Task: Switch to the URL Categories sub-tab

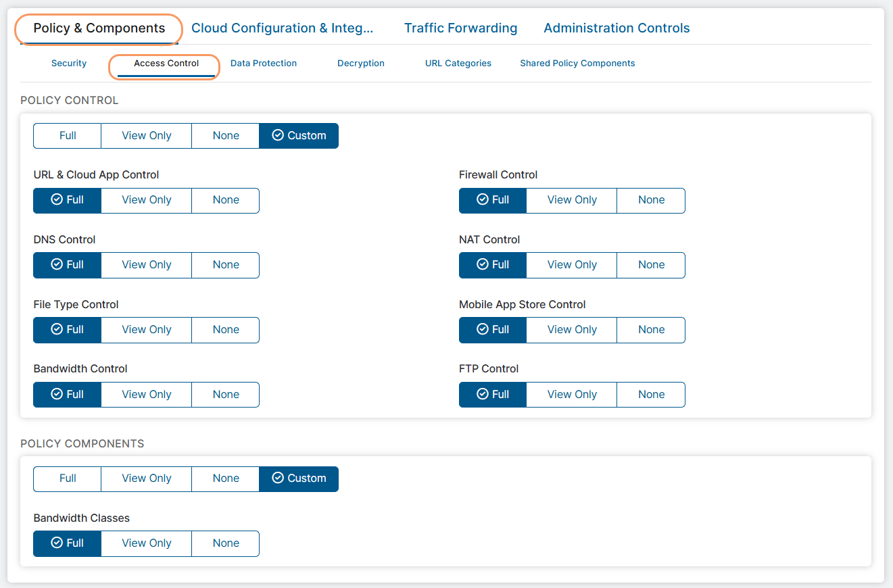Action: (x=458, y=64)
